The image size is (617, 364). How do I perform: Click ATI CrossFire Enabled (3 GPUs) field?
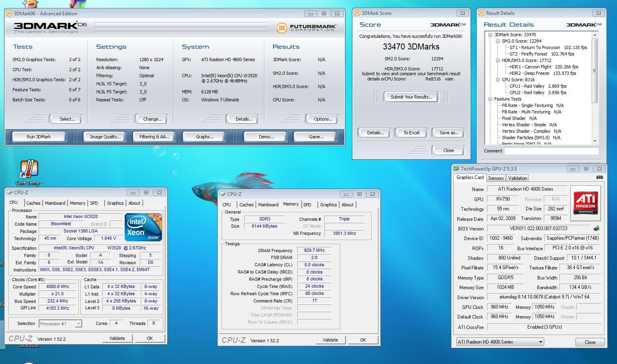coord(544,327)
